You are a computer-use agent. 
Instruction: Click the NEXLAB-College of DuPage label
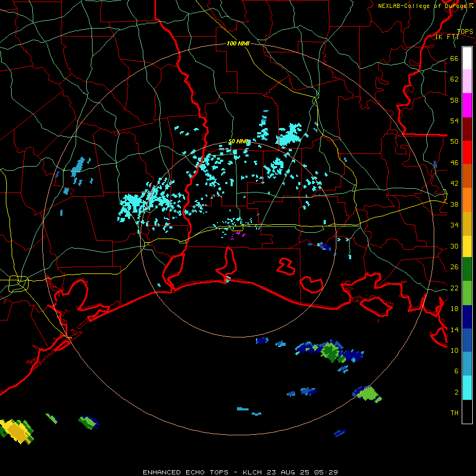pos(425,6)
